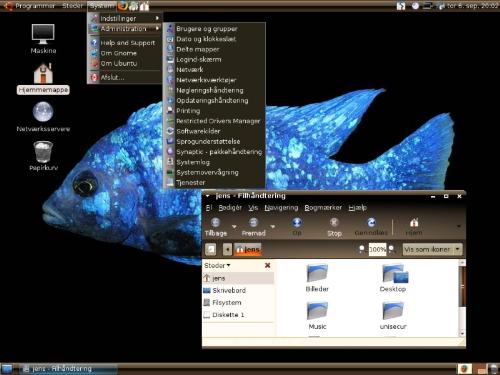The image size is (500, 375).
Task: Open Sprogunderstøttelse
Action: [214, 141]
